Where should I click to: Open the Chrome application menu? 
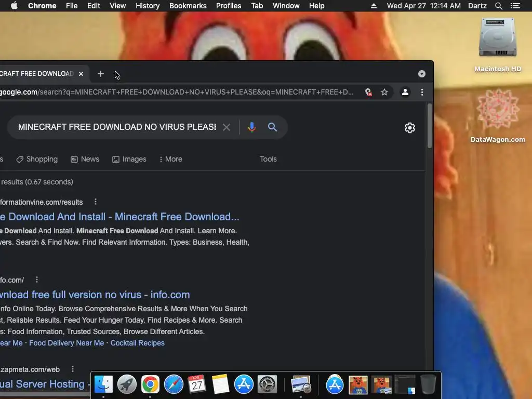point(42,6)
